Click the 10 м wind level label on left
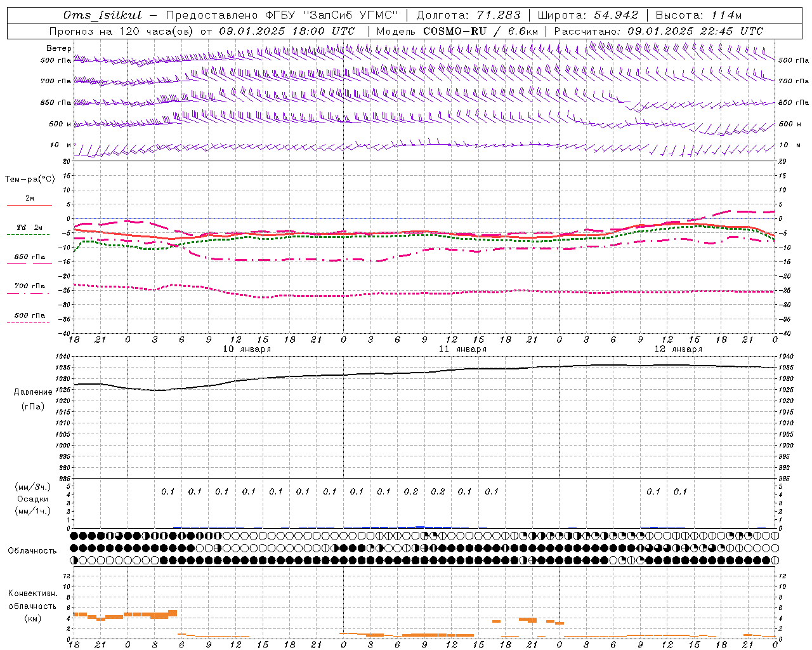Screen dimensions: 812x650 pyautogui.click(x=61, y=145)
